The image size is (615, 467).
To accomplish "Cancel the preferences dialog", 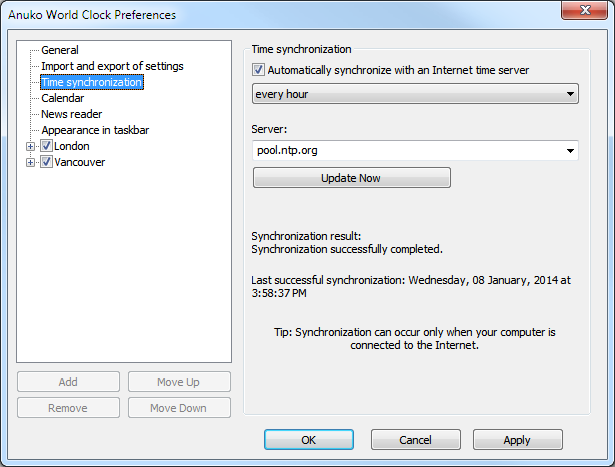I will (x=415, y=440).
